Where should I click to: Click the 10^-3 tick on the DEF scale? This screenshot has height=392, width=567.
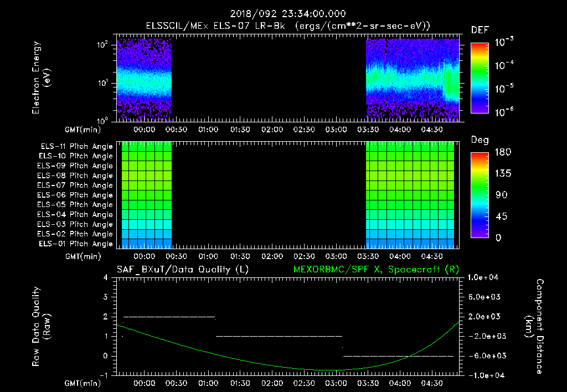tap(504, 42)
